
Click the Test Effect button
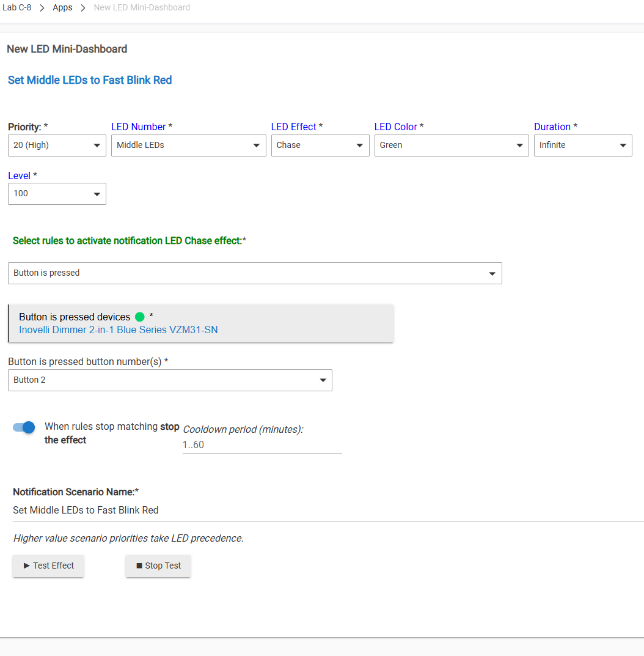(x=48, y=566)
